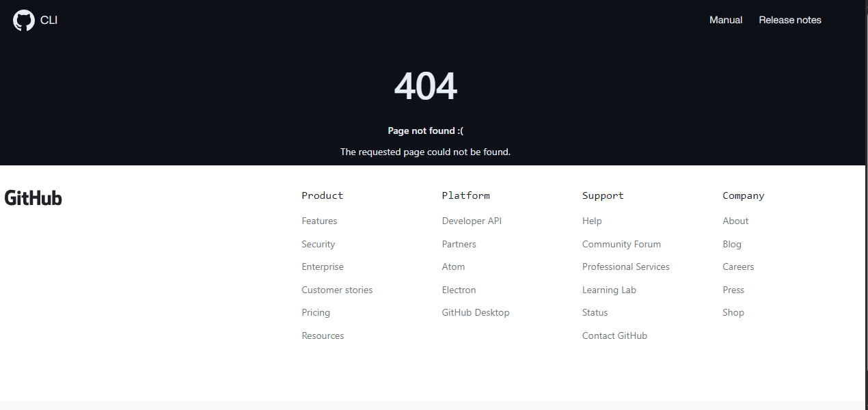Click the GitHub wordmark logo in the footer
The image size is (868, 410).
coord(33,197)
